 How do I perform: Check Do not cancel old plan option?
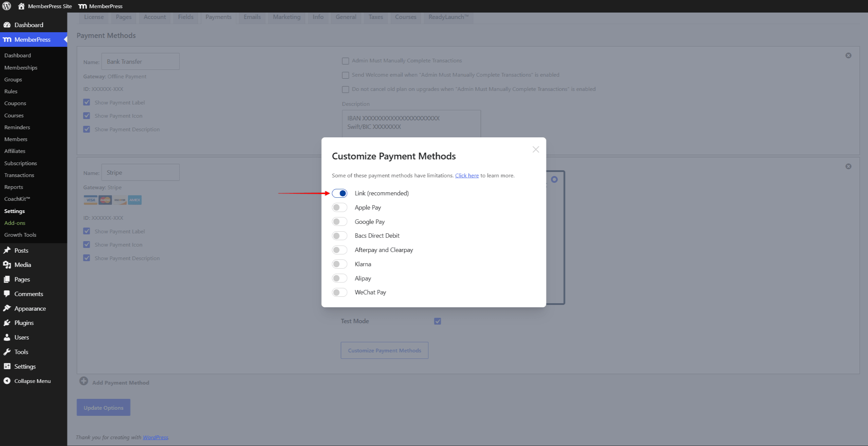pyautogui.click(x=345, y=89)
